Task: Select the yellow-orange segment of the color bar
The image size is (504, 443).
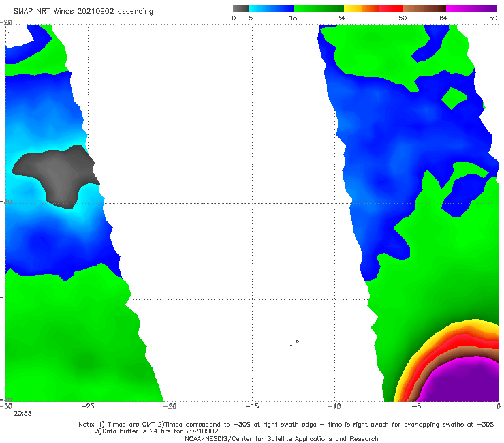Action: (362, 8)
